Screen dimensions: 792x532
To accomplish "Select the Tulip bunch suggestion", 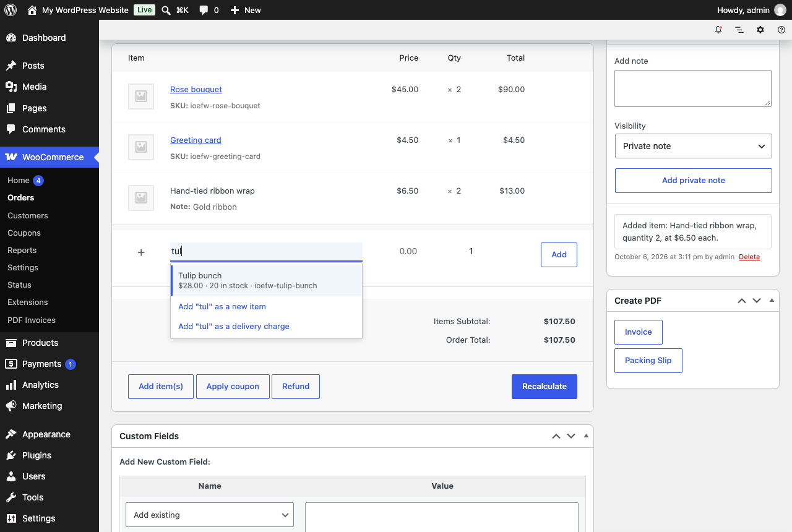I will pyautogui.click(x=266, y=280).
